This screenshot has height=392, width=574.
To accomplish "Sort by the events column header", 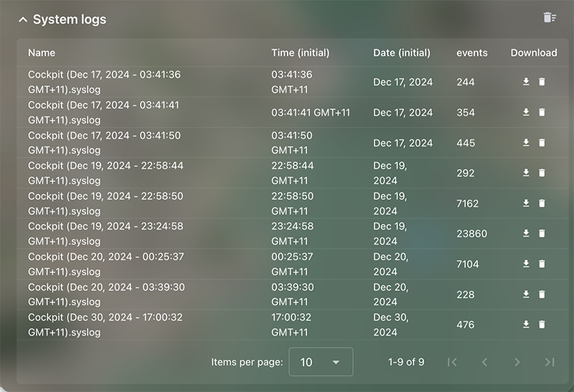I will [472, 52].
